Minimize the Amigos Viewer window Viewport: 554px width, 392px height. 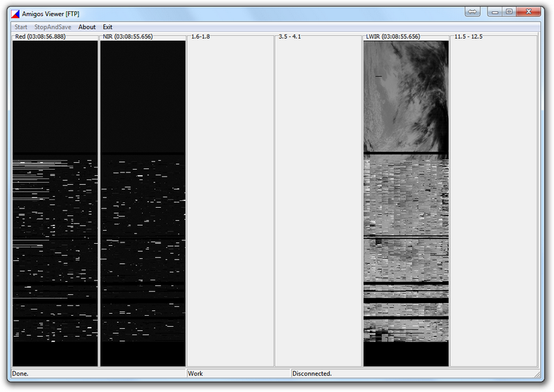[495, 12]
